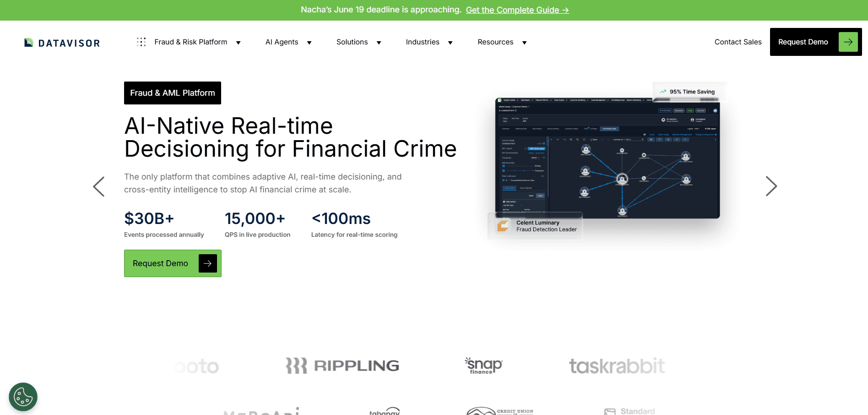Go to previous slide with left chevron

coord(99,186)
